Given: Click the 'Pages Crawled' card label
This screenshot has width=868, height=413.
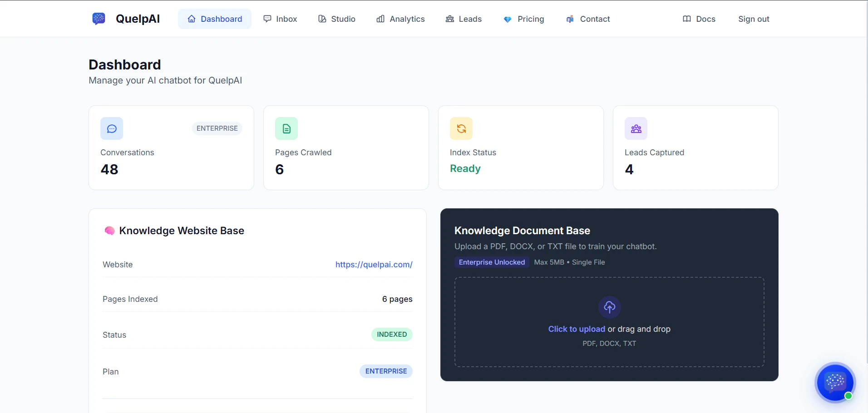Looking at the screenshot, I should [303, 152].
